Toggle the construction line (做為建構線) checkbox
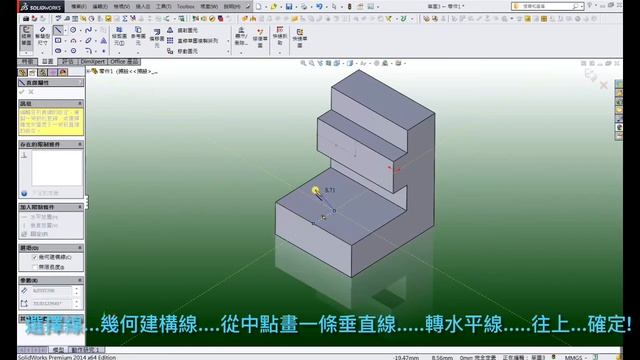The image size is (640, 360). click(35, 257)
